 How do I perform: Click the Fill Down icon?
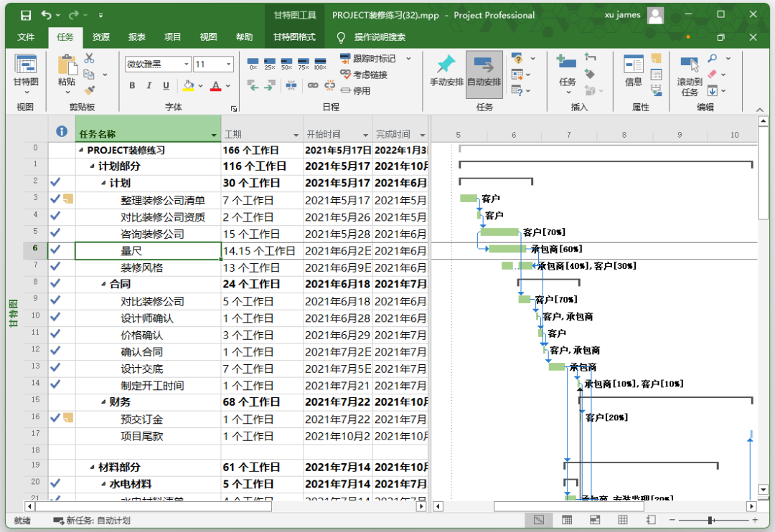pyautogui.click(x=713, y=90)
